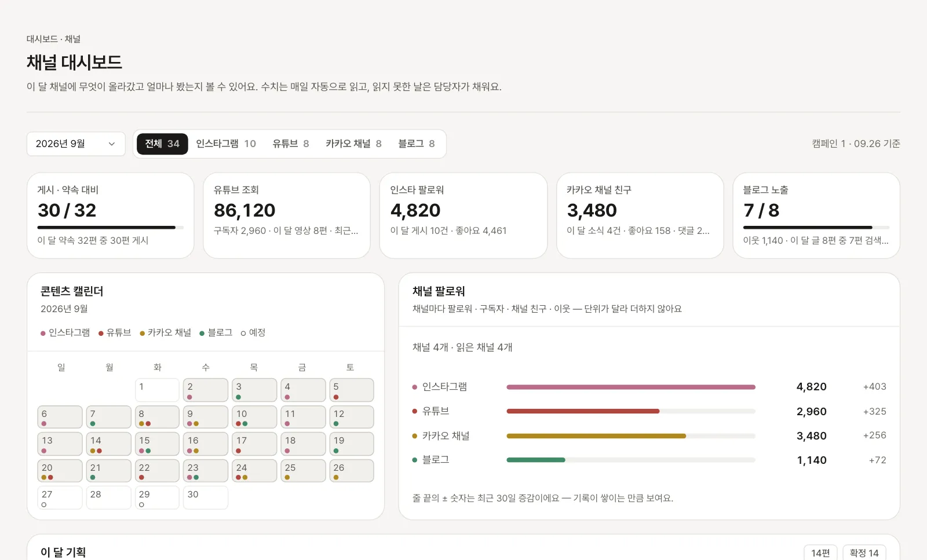Select calendar day 26
This screenshot has height=560, width=927.
352,471
